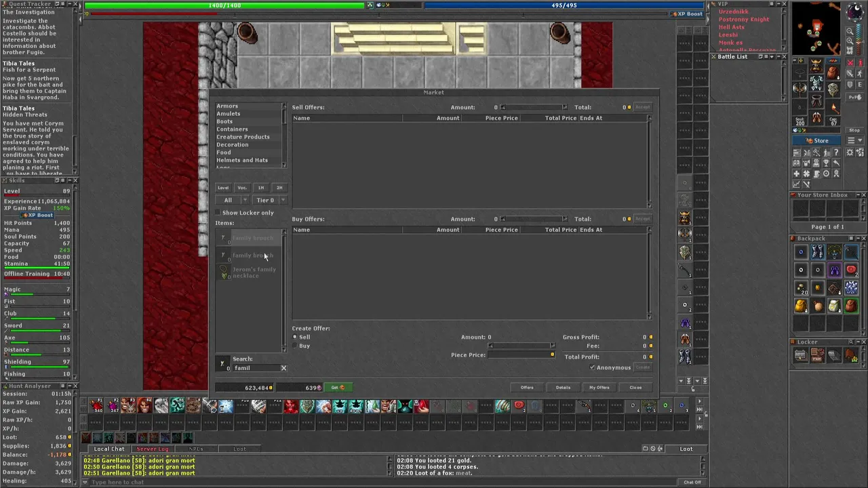Image resolution: width=868 pixels, height=488 pixels.
Task: Select the Buy radio button under Create Offer
Action: (295, 346)
